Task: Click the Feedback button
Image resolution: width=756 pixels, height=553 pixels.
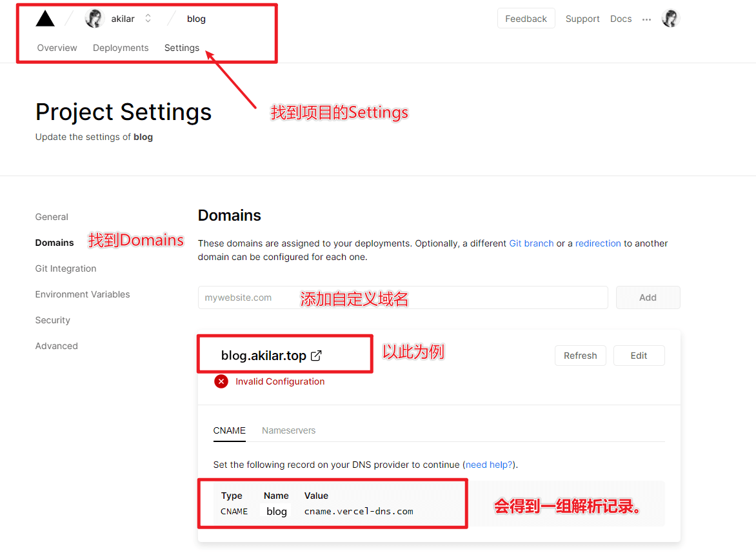Action: click(526, 18)
